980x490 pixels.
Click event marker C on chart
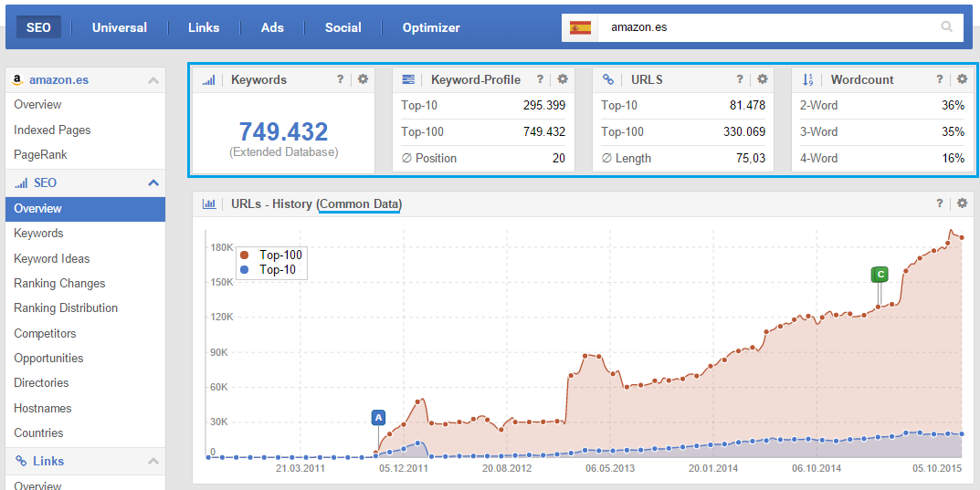click(x=880, y=274)
